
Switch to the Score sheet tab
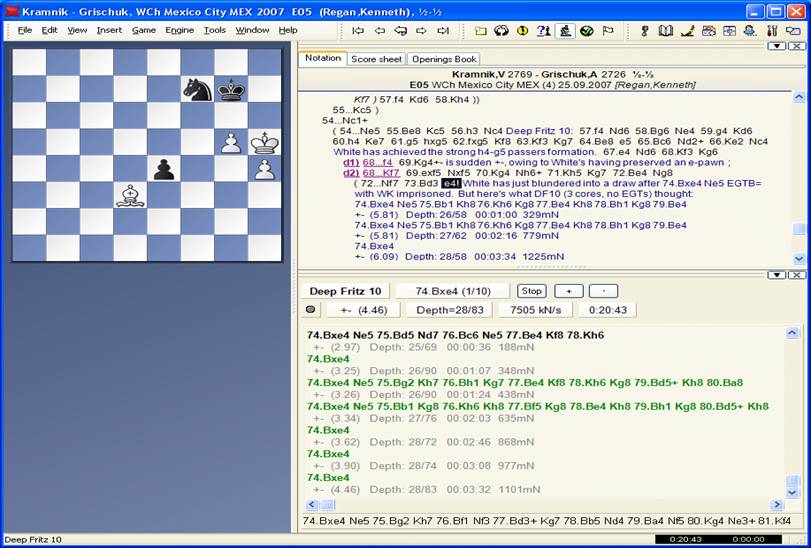pyautogui.click(x=376, y=59)
